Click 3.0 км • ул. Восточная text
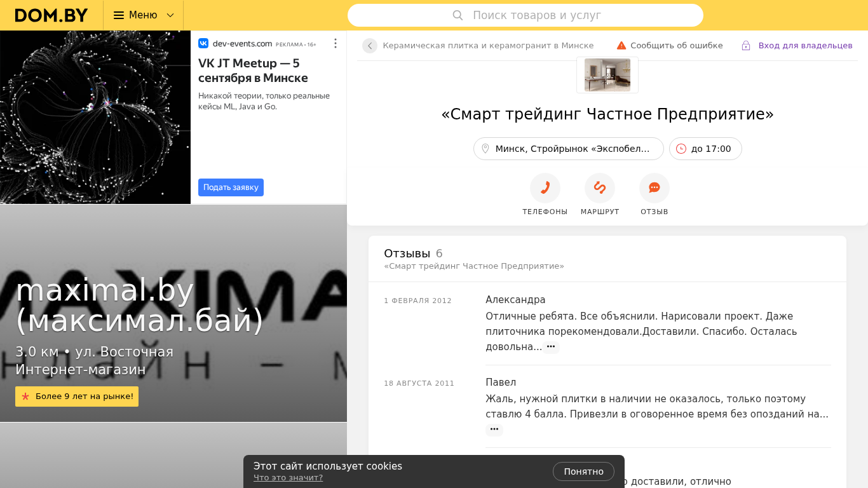This screenshot has height=488, width=868. [x=94, y=352]
